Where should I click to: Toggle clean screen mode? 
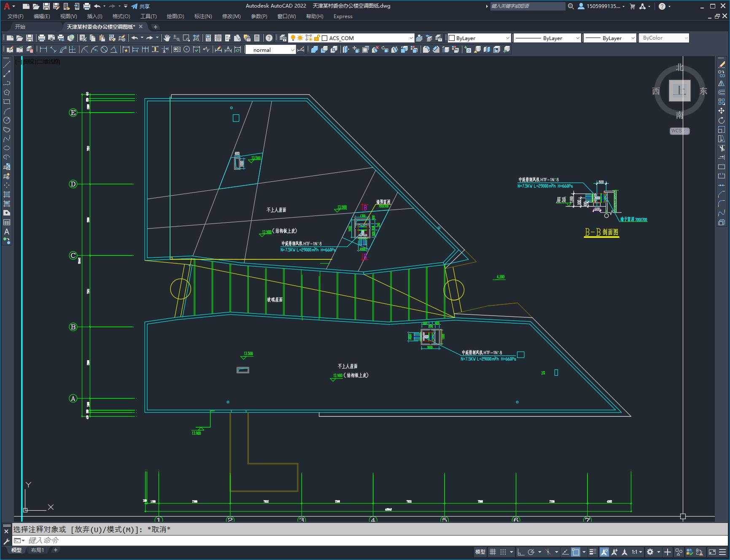[x=712, y=552]
